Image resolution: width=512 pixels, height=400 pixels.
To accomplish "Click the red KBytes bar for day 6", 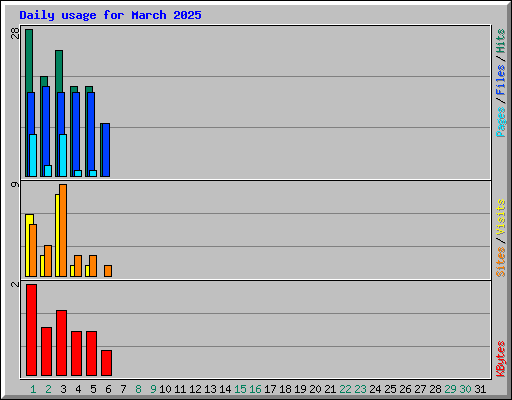I will tap(106, 363).
